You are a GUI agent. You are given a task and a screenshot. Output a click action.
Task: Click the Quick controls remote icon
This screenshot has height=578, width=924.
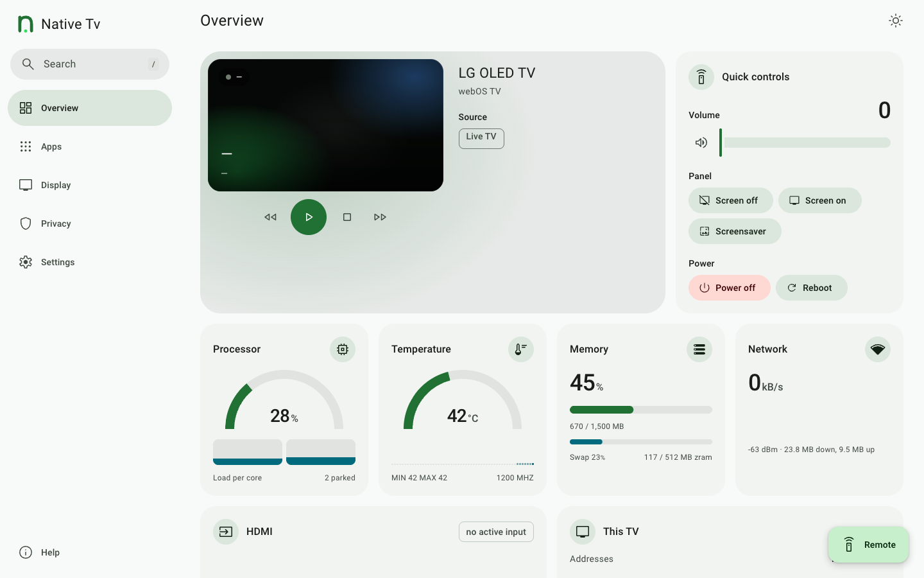(701, 77)
